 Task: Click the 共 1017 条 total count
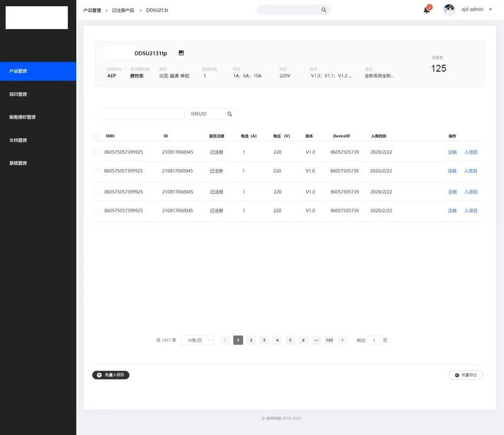(x=166, y=340)
